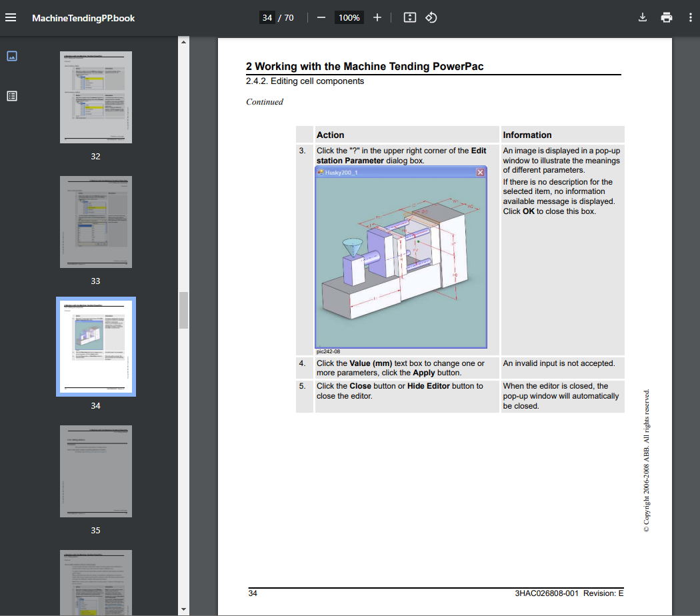Zoom in with the plus button
Screen dimensions: 700x616
[377, 17]
